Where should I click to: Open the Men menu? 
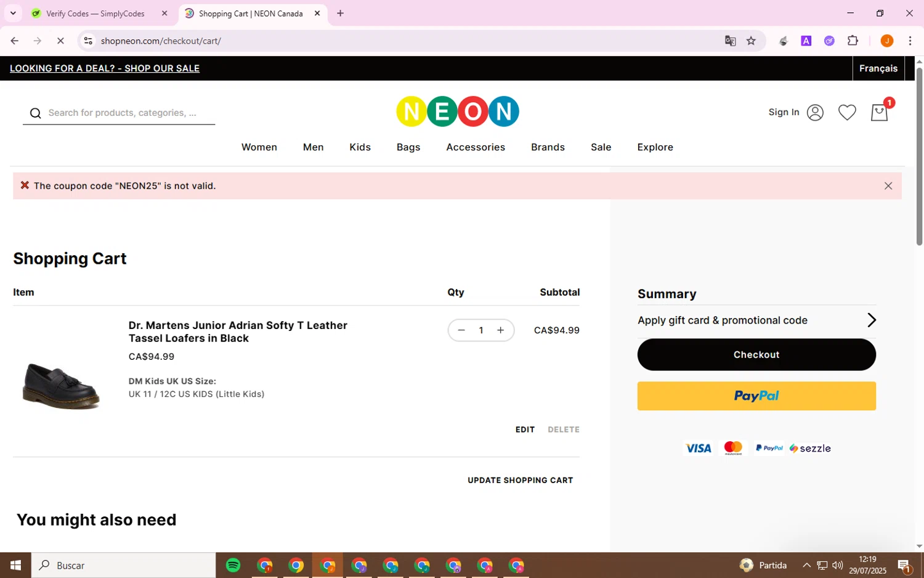[x=313, y=147]
